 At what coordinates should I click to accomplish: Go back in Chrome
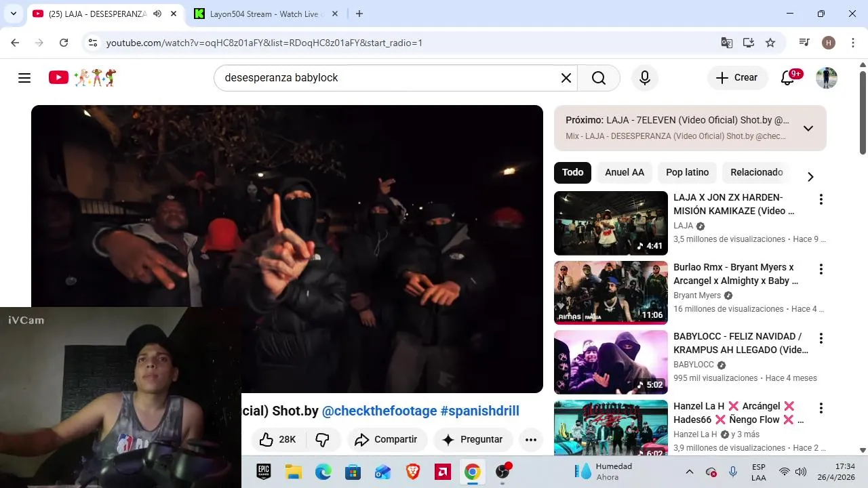(x=15, y=43)
